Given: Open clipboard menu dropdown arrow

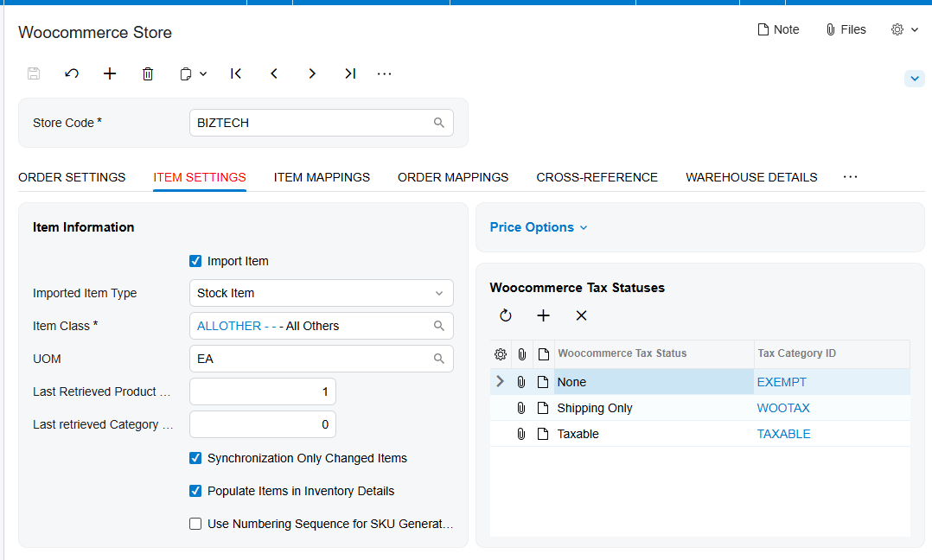Looking at the screenshot, I should pyautogui.click(x=203, y=73).
